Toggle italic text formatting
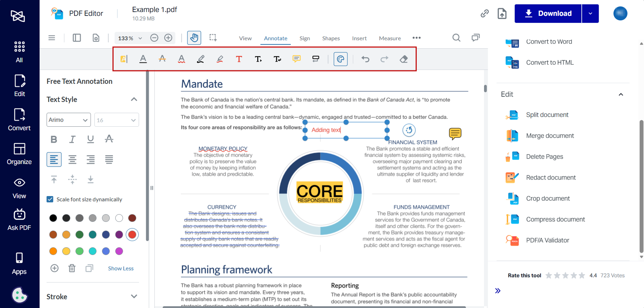The image size is (644, 308). tap(72, 139)
